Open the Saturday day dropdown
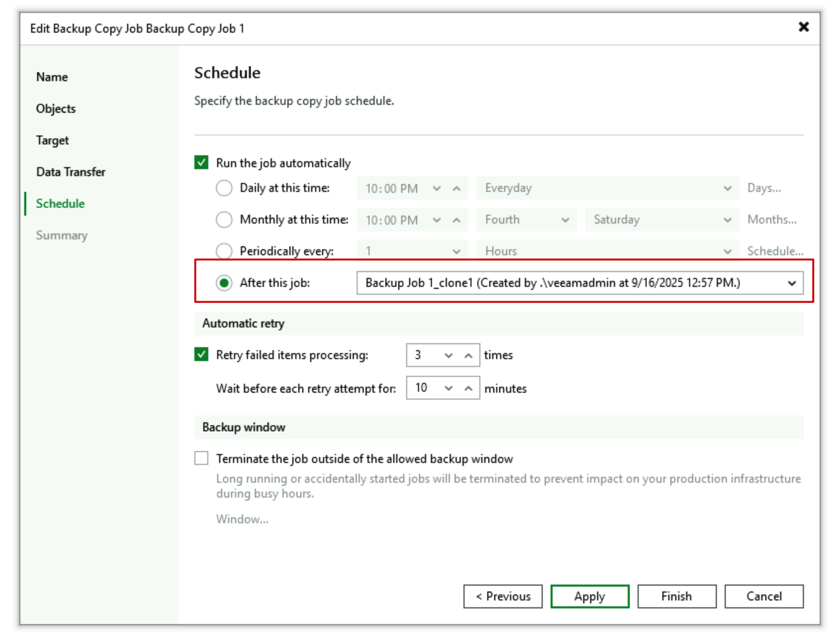 point(727,220)
